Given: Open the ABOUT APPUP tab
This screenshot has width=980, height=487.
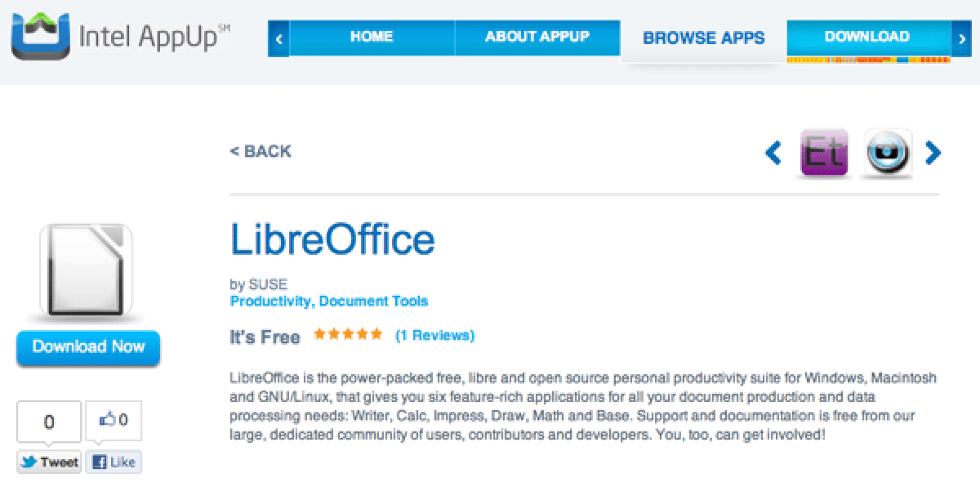Looking at the screenshot, I should coord(537,37).
